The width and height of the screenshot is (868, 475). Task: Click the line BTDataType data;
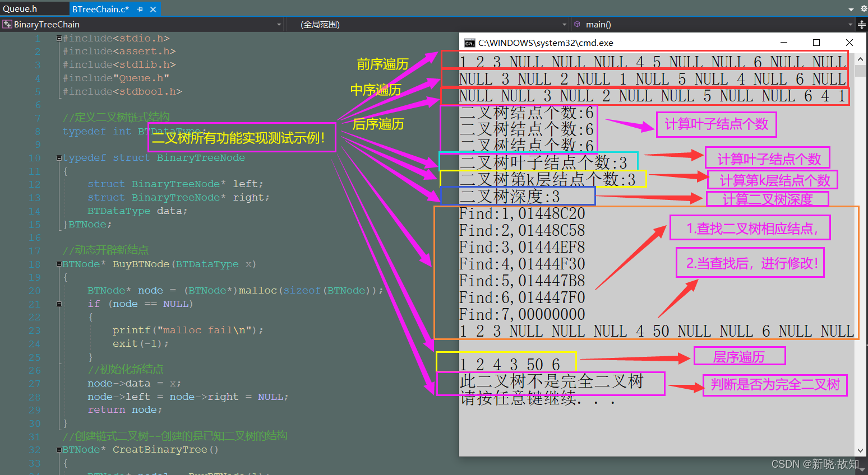pos(137,211)
